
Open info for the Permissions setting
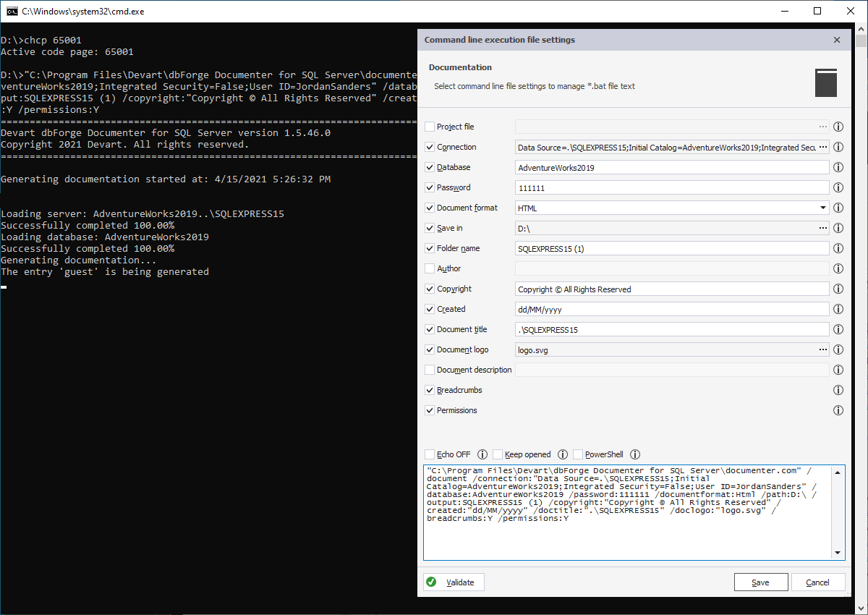pyautogui.click(x=838, y=410)
